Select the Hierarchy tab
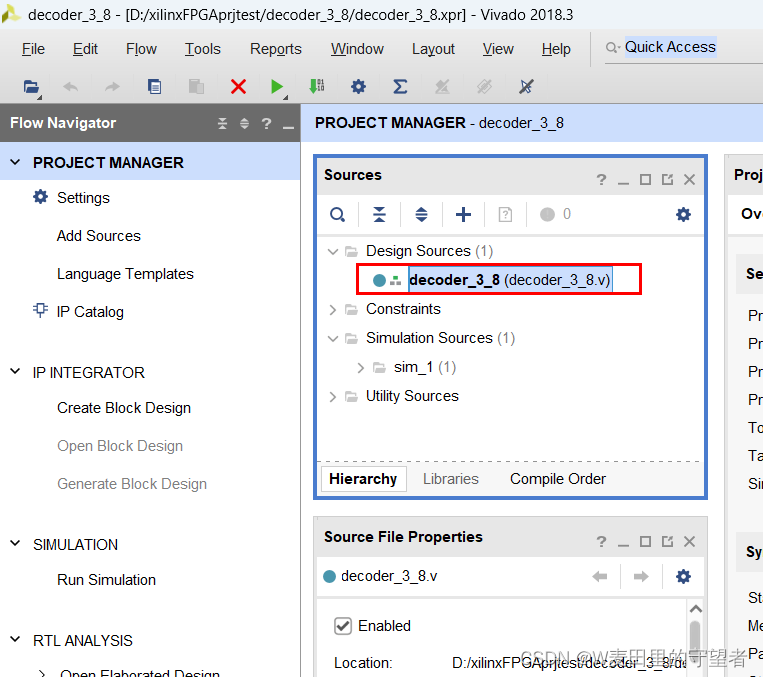This screenshot has height=677, width=763. [363, 479]
